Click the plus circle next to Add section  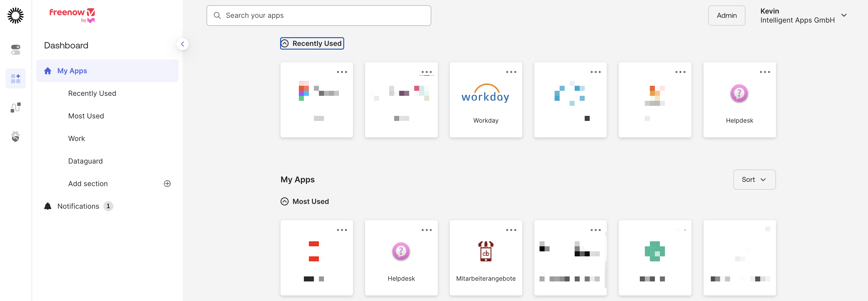(167, 184)
